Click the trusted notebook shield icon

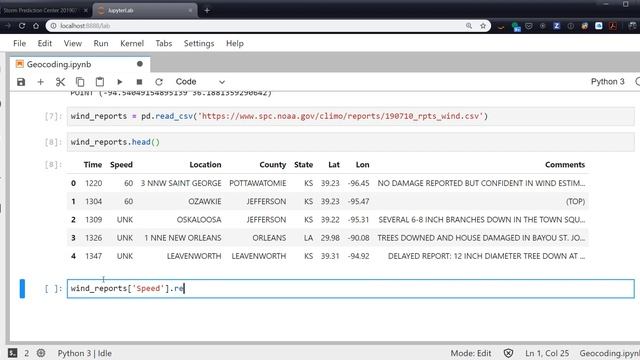pyautogui.click(x=508, y=353)
